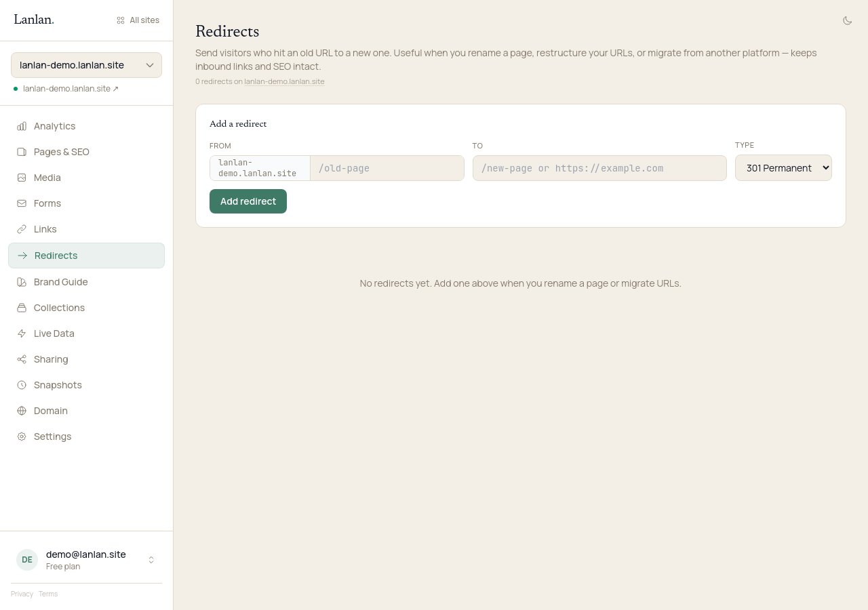Expand the account menu chevrons
The image size is (868, 610).
(151, 560)
